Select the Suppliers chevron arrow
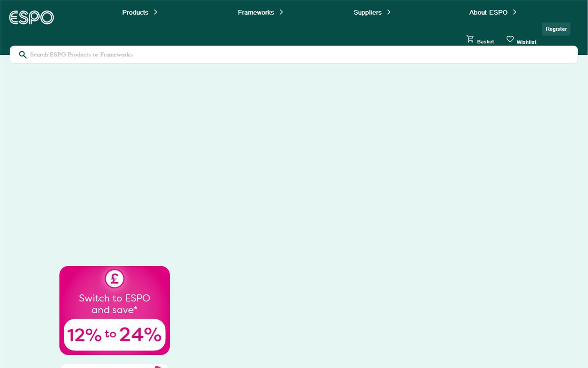Viewport: 588px width, 368px height. [x=389, y=12]
